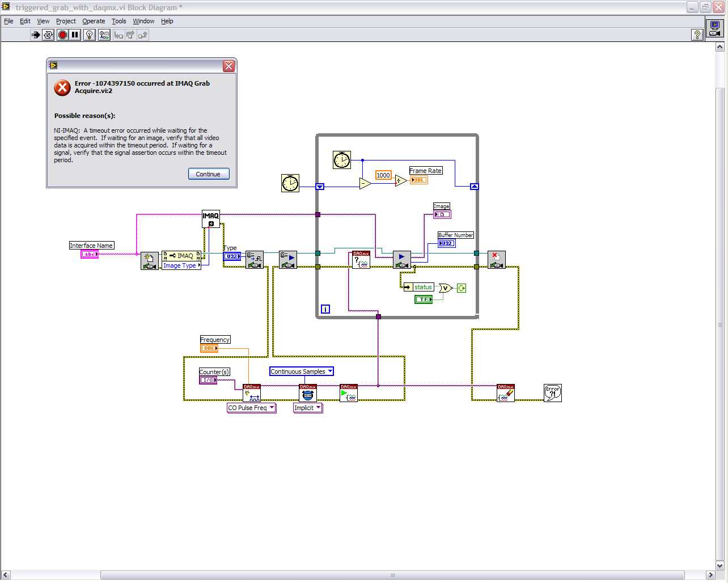This screenshot has width=728, height=583.
Task: Select the Tick Count clock inside the loop
Action: (342, 160)
